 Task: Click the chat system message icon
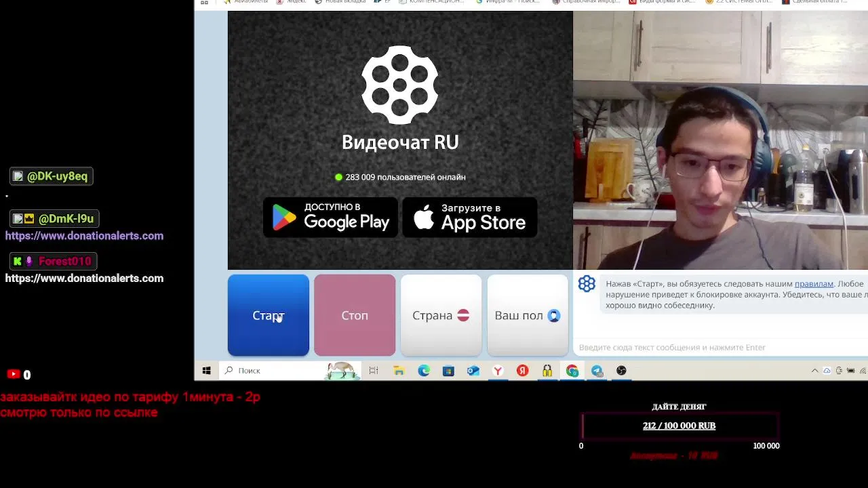coord(587,284)
